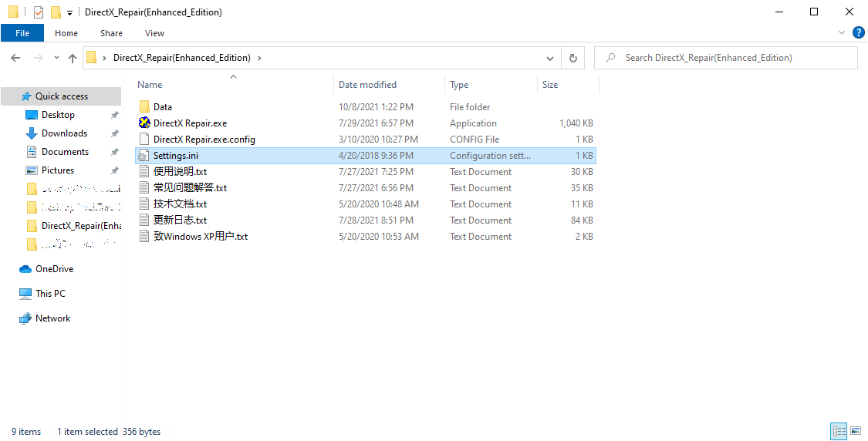
Task: Click the Downloads arrow icon in sidebar
Action: coord(32,133)
